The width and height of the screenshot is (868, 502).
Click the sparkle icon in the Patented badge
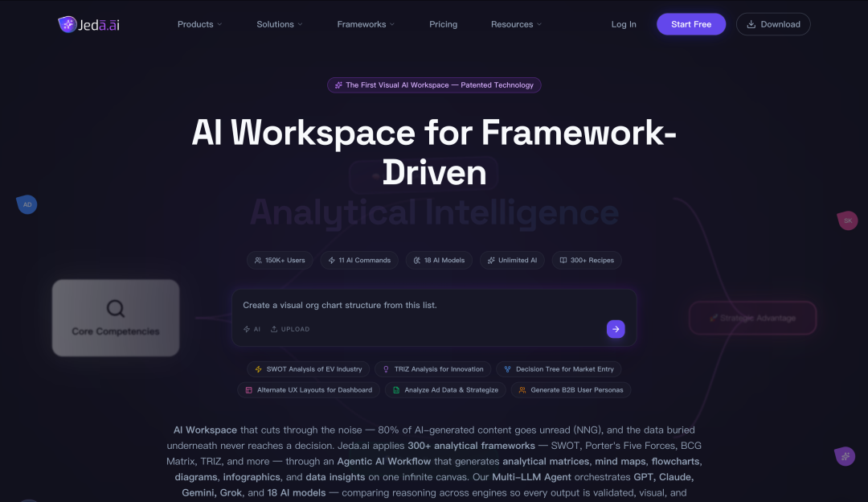coord(338,84)
